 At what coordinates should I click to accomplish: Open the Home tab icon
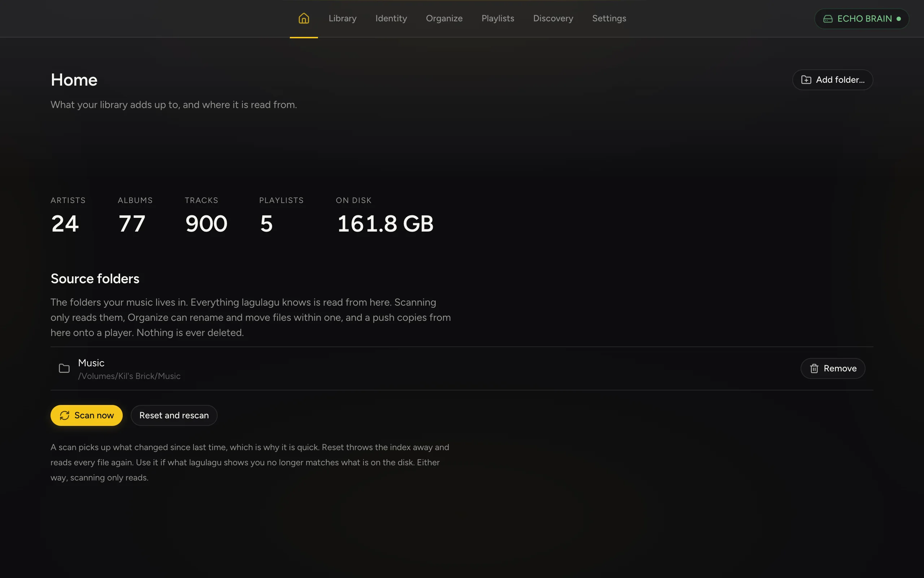tap(304, 18)
